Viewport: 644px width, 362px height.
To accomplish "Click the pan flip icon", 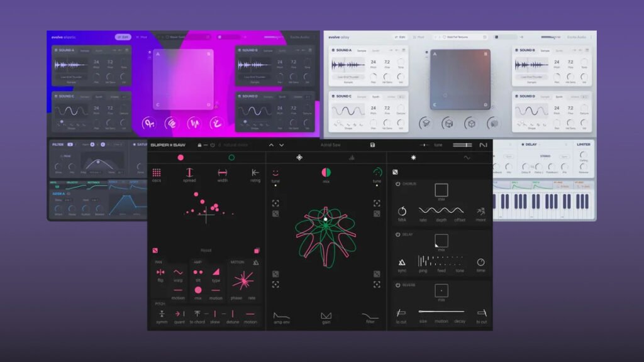I will point(160,272).
